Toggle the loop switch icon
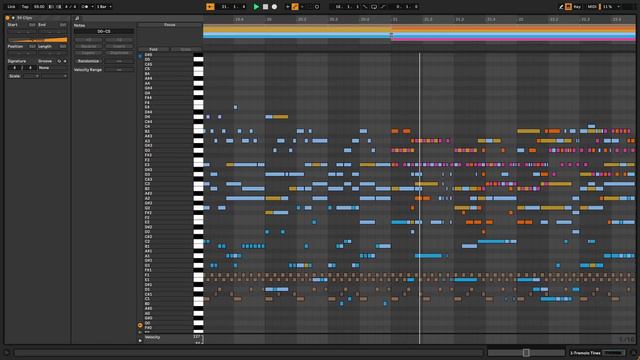The image size is (640, 360). 374,7
